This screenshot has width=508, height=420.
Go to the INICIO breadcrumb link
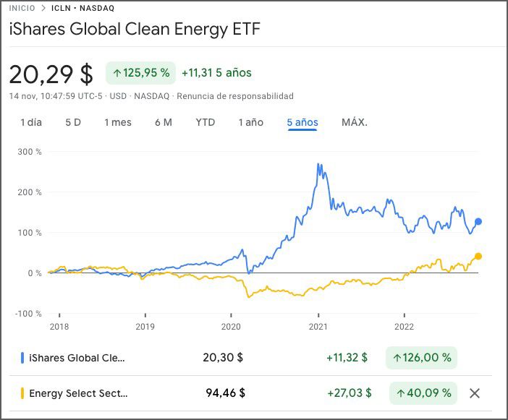(x=22, y=9)
